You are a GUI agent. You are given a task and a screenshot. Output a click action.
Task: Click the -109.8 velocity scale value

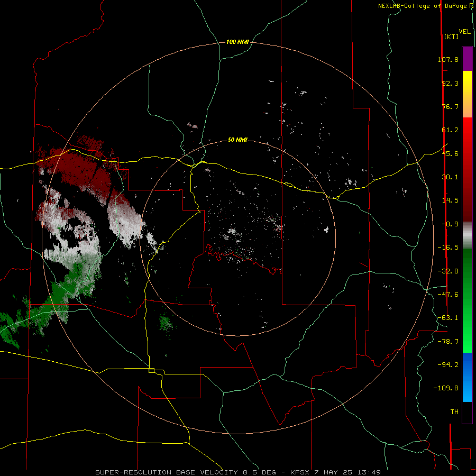point(446,388)
